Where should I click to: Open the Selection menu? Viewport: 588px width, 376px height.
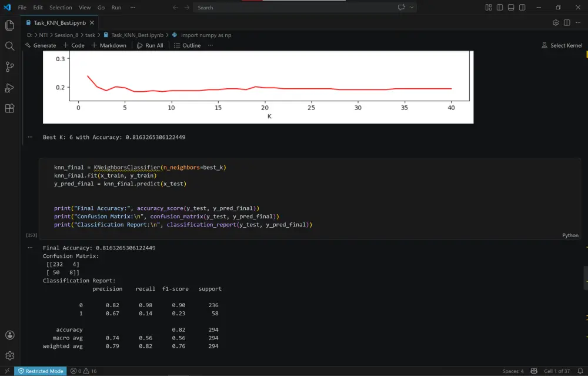click(61, 8)
